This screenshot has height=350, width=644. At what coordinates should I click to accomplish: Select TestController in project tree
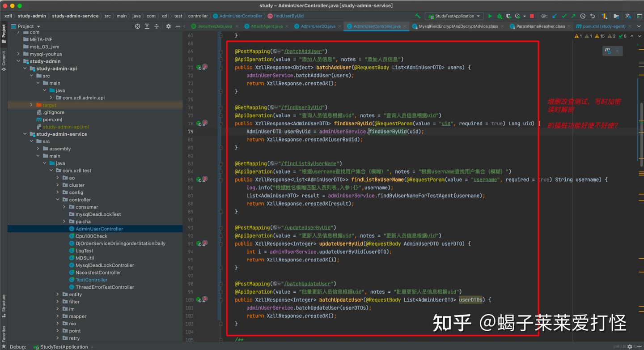pyautogui.click(x=91, y=280)
